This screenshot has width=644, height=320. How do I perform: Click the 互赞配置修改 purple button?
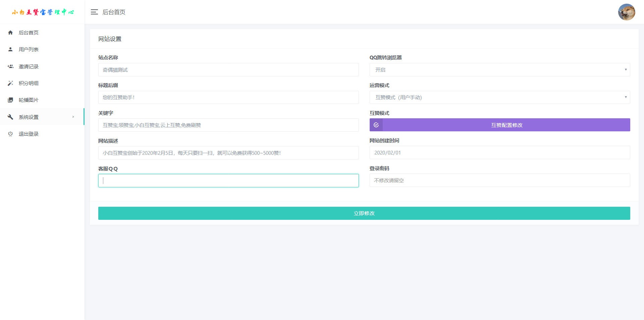point(500,125)
